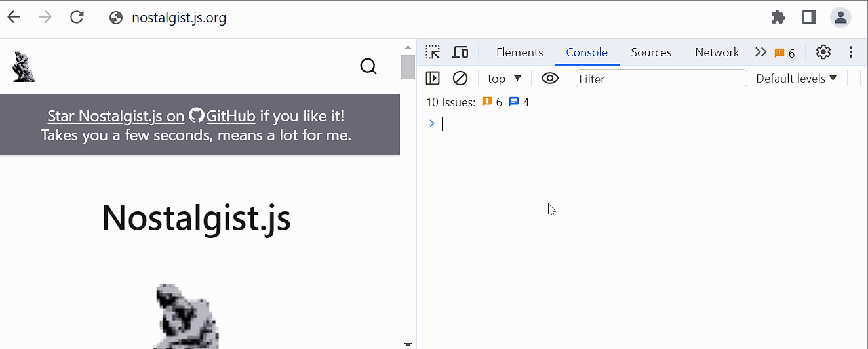Click the pixelated Thinker statue image

187,316
